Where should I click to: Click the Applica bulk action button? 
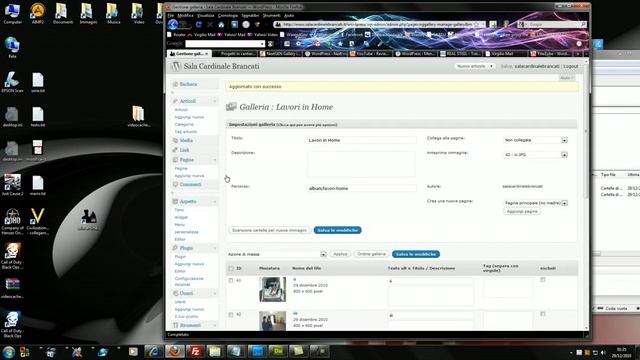tap(340, 254)
